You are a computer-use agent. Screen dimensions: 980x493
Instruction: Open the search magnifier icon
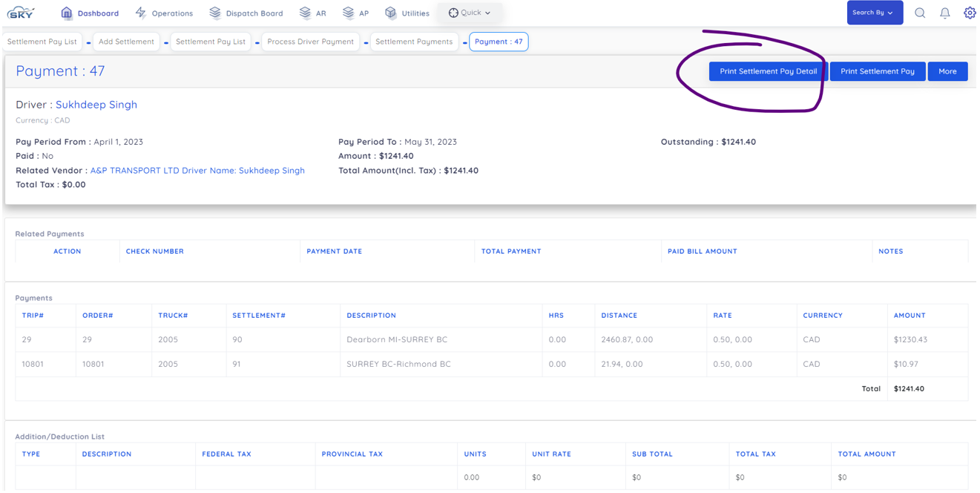point(919,13)
